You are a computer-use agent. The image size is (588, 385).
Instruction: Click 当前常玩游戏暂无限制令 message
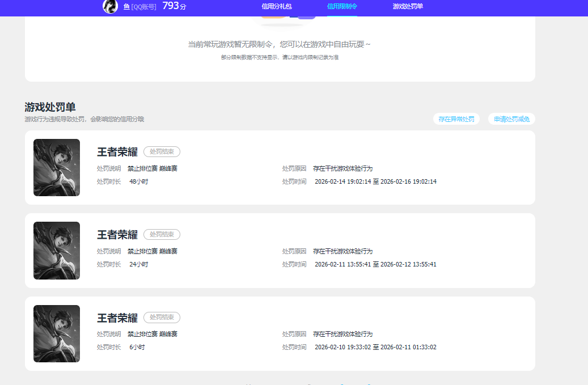(x=280, y=44)
